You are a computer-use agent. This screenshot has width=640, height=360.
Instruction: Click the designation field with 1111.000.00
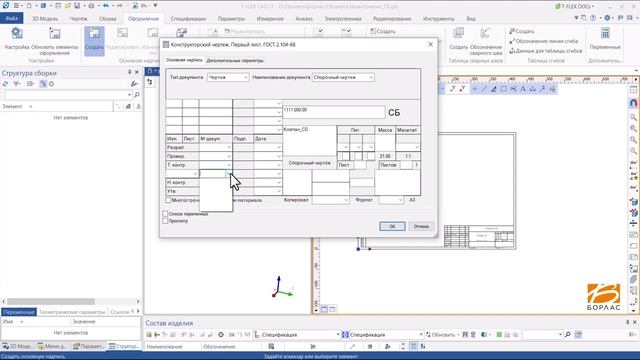(x=333, y=112)
